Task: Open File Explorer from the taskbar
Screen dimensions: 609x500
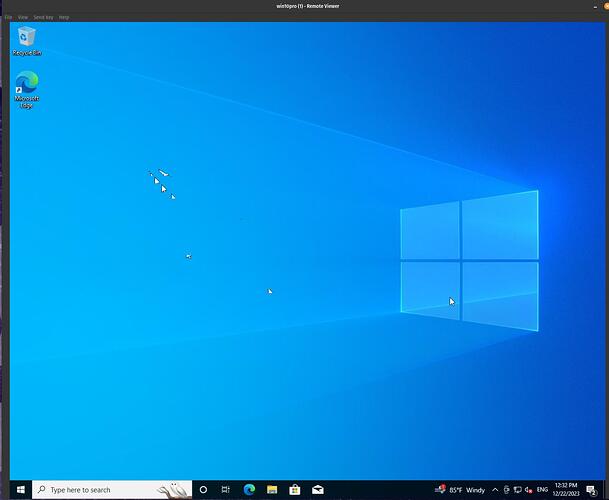Action: point(272,490)
